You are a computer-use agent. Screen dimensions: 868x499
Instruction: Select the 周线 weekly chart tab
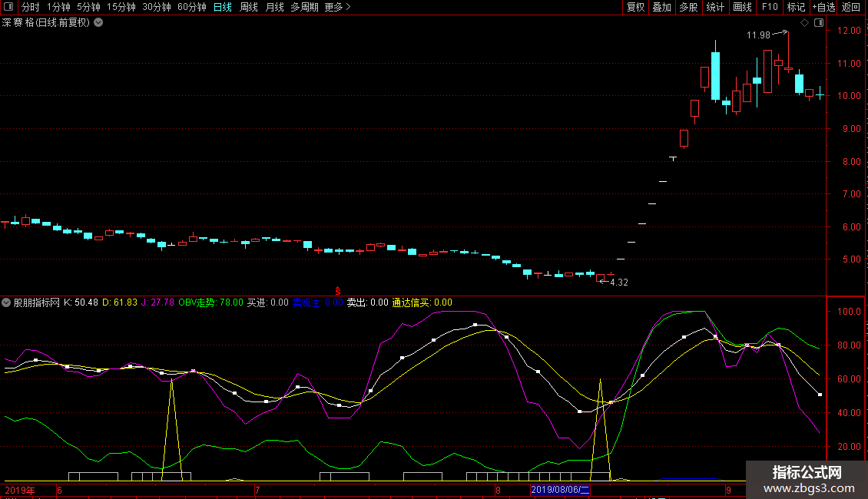tap(249, 7)
